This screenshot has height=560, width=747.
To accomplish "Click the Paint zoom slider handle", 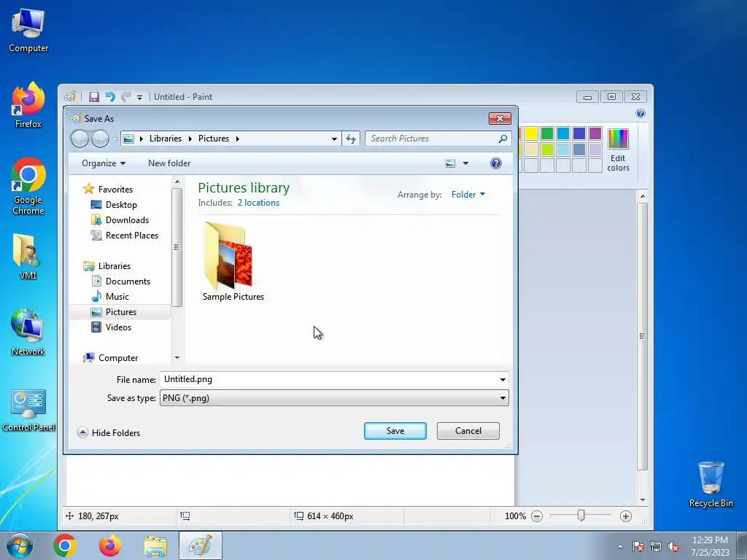I will [581, 516].
